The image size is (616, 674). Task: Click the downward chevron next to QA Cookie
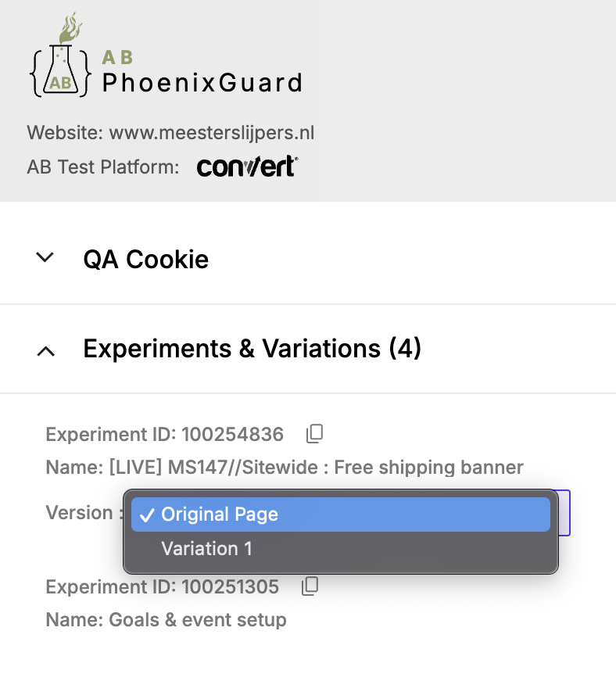(x=45, y=256)
